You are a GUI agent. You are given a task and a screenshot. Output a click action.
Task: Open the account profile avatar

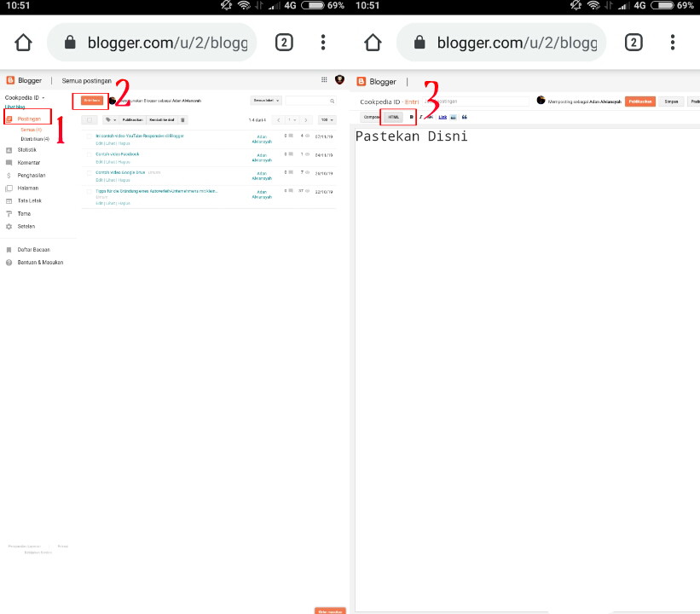tap(339, 80)
